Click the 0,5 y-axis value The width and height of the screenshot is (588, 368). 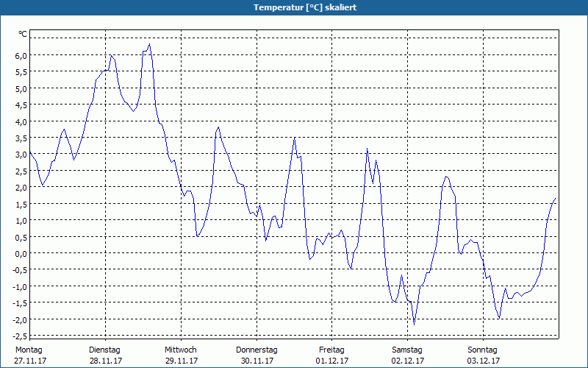pos(21,237)
